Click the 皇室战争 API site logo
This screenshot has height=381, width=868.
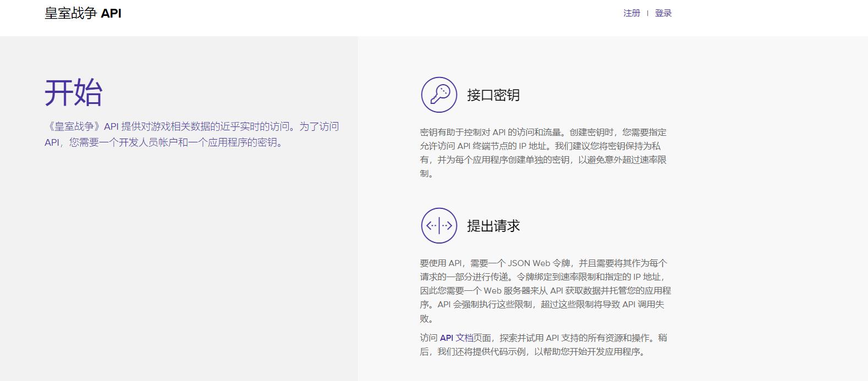83,13
